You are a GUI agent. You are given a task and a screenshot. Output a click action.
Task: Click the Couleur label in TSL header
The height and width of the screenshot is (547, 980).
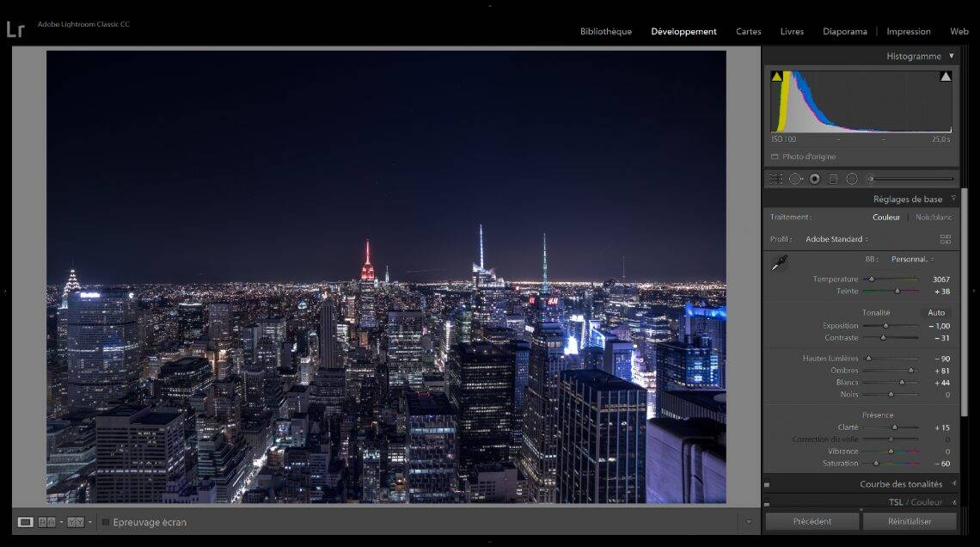(x=926, y=502)
